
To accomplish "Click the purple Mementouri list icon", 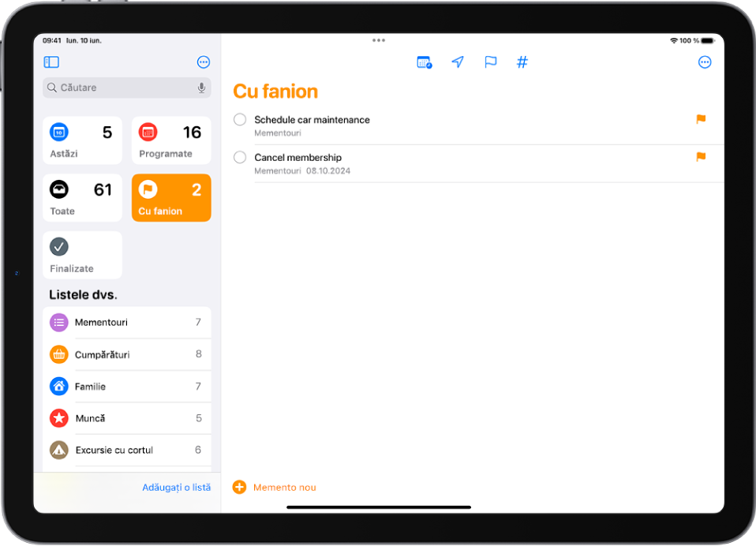I will [59, 323].
